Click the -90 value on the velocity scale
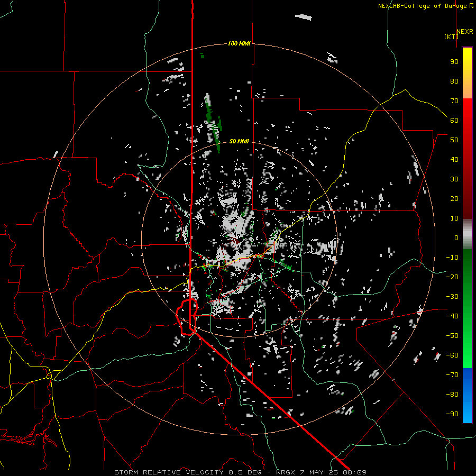The image size is (476, 476). [x=452, y=414]
